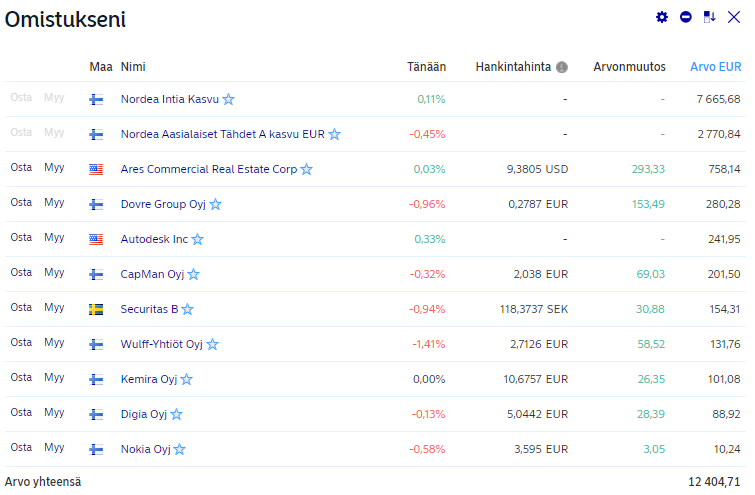Sort by Arvo EUR column header
This screenshot has height=495, width=755.
pyautogui.click(x=716, y=67)
